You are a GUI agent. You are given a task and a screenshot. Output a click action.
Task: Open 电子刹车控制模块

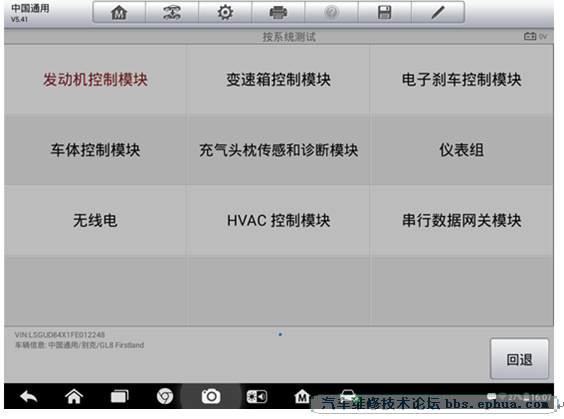(461, 79)
